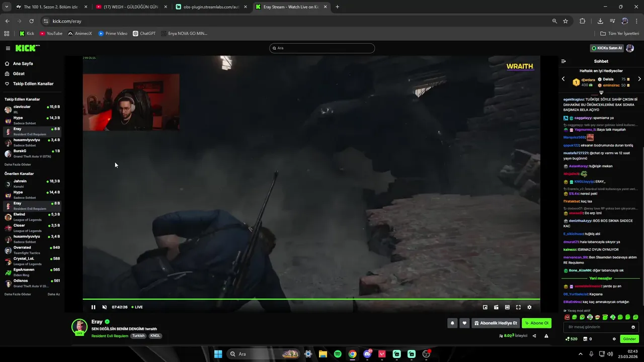Send chat message with Gönder
This screenshot has height=362, width=644.
pos(629,339)
